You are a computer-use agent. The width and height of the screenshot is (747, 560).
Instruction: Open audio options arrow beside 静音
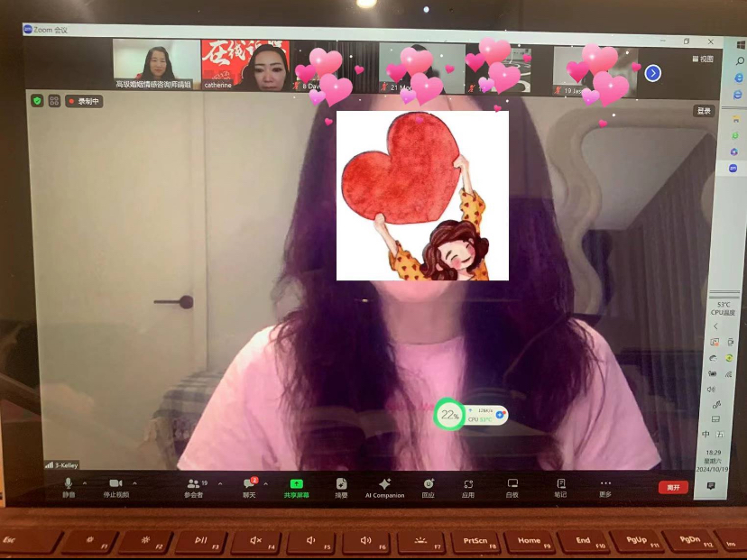[x=85, y=483]
